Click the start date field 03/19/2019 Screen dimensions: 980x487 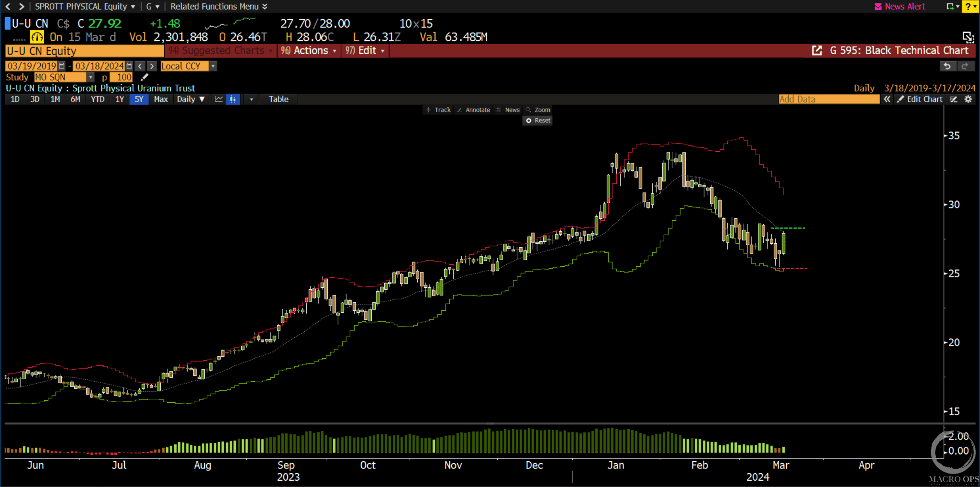32,66
